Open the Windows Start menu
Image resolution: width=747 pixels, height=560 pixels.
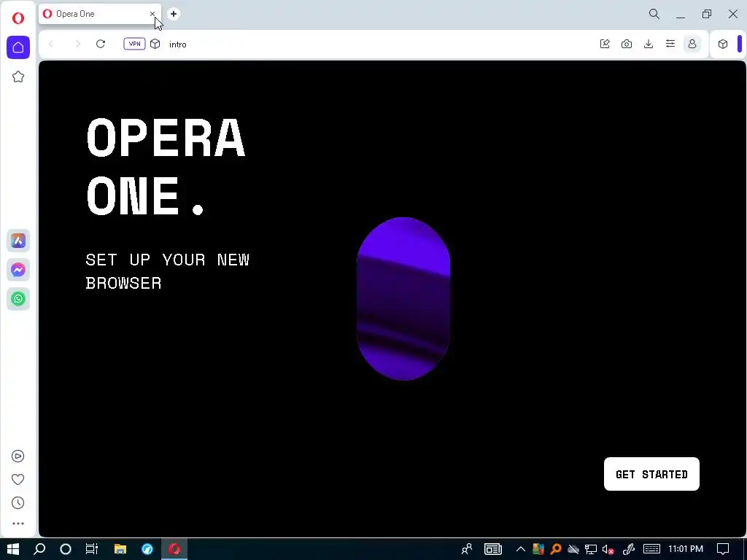tap(13, 548)
